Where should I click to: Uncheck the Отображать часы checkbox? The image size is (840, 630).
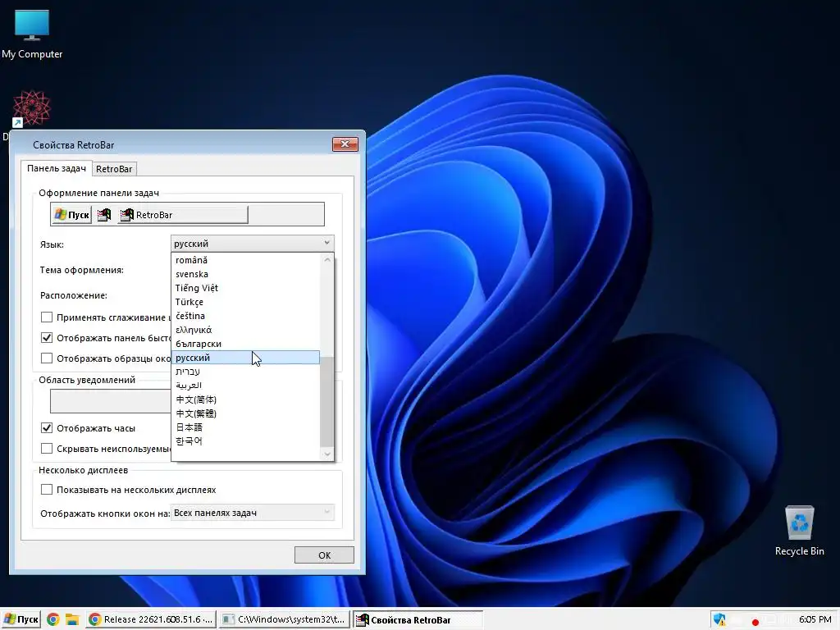(47, 427)
